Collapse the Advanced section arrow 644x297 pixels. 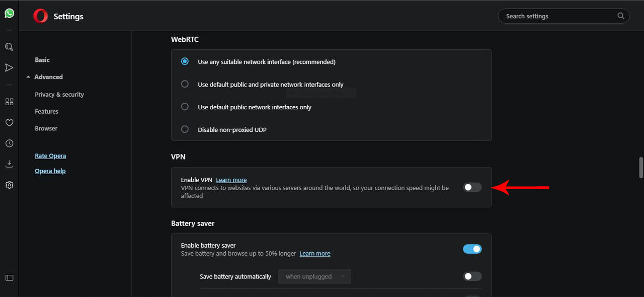[x=29, y=77]
